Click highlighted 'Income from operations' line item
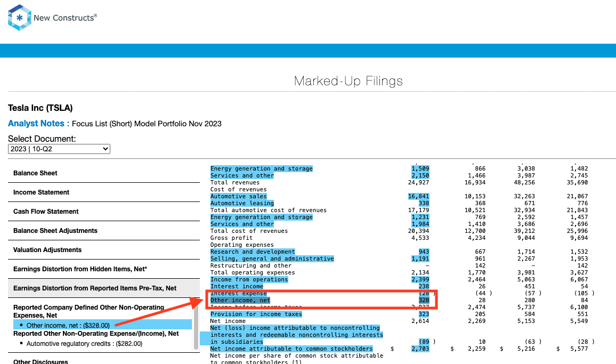 pyautogui.click(x=249, y=279)
